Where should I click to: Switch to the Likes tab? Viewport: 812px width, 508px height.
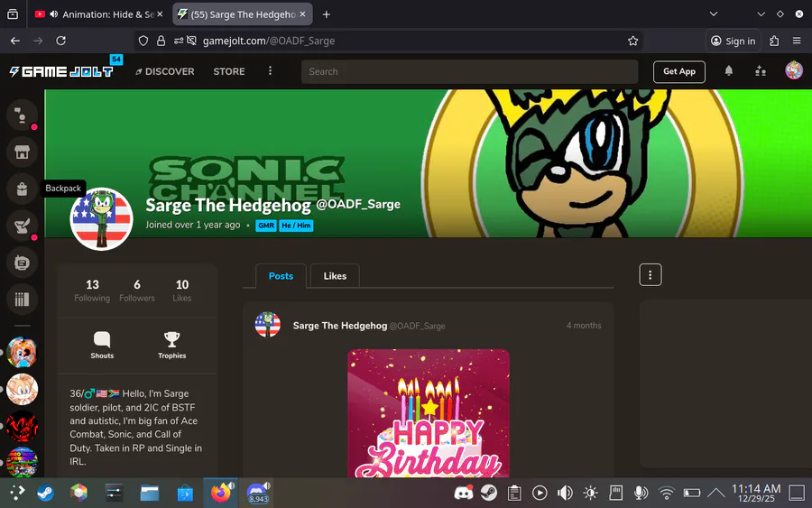[335, 276]
